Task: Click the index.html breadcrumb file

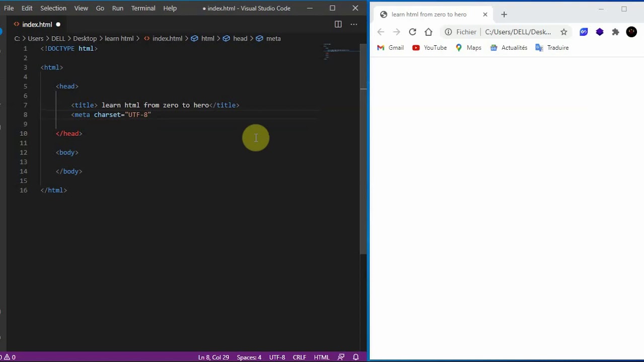Action: click(x=163, y=38)
